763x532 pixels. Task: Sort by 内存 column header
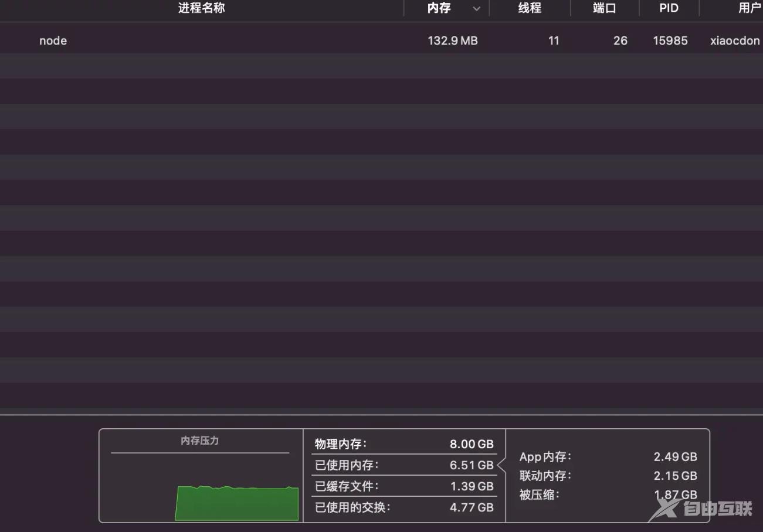tap(439, 8)
